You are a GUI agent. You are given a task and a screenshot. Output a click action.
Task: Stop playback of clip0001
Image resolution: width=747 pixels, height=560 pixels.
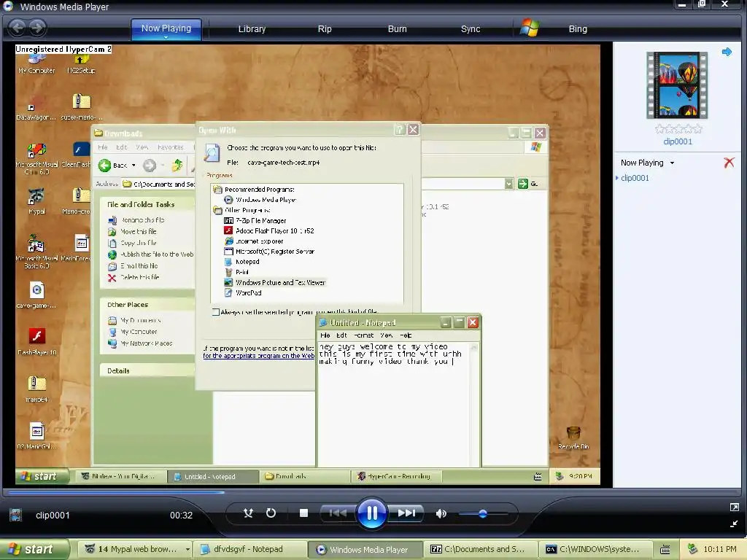303,513
